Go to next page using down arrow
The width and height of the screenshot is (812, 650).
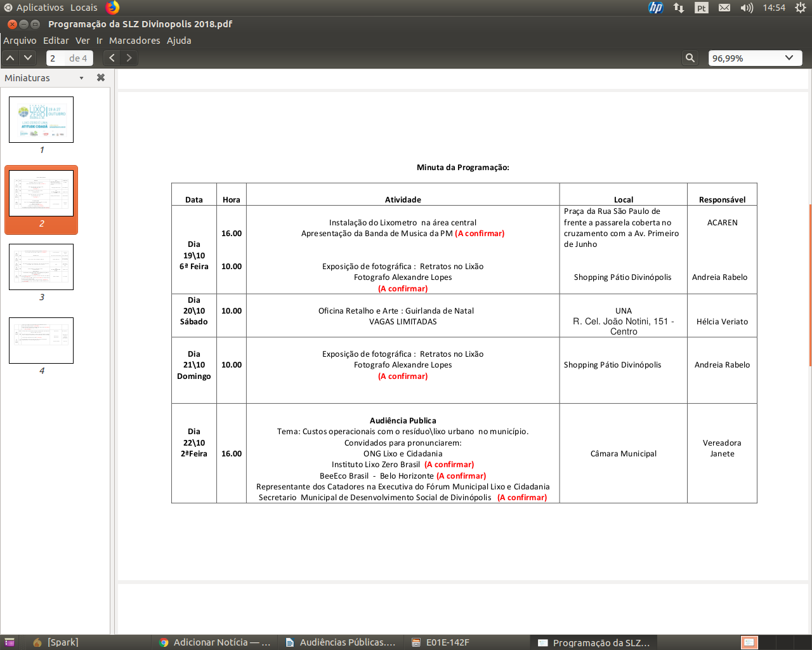(x=28, y=58)
